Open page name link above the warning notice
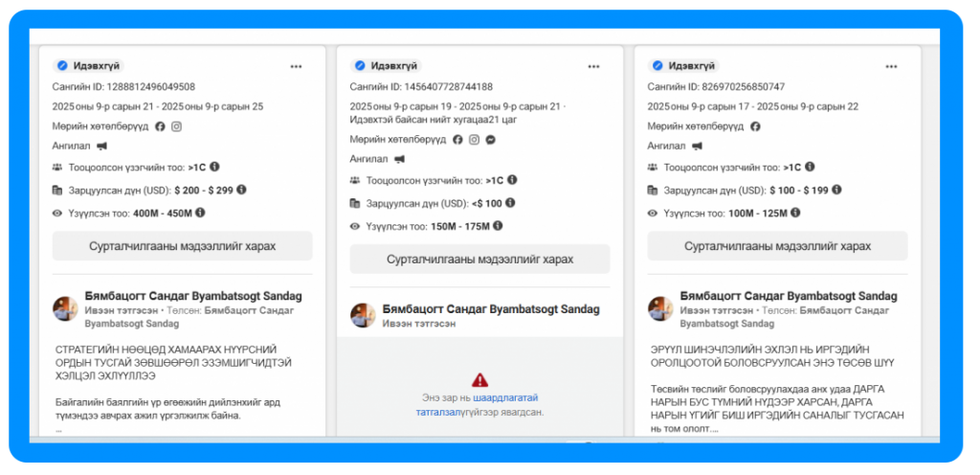Screen dimensions: 980x475 pos(490,309)
